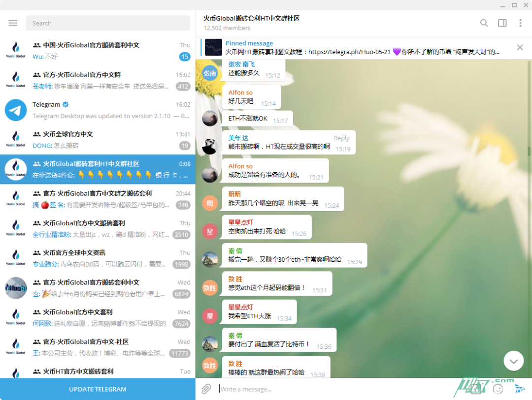Click the search icon in the chat header
532x400 pixels.
point(484,23)
